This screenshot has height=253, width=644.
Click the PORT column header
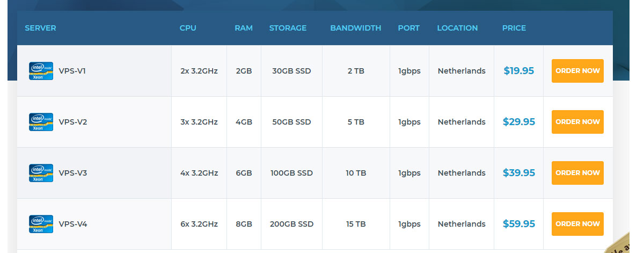pos(409,28)
